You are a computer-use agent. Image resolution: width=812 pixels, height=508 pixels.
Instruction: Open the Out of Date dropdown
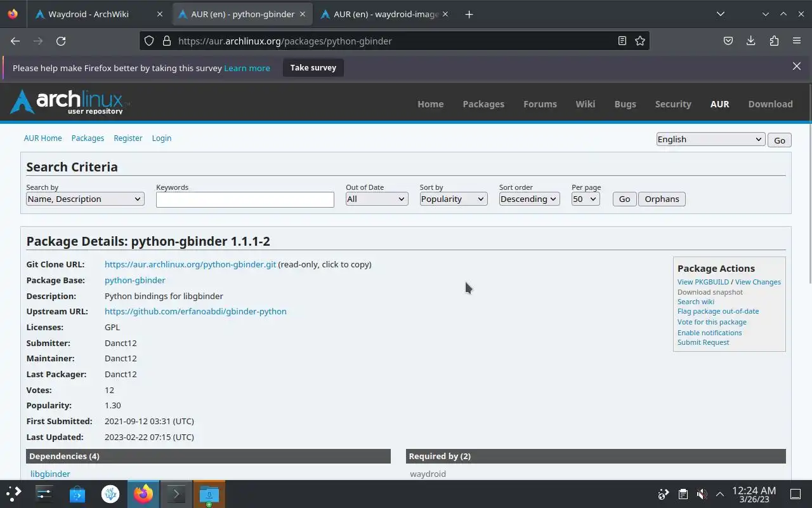376,199
